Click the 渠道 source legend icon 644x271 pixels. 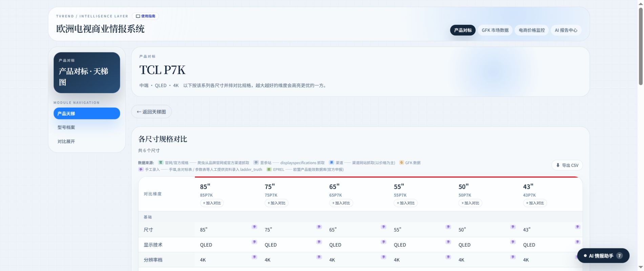point(331,162)
